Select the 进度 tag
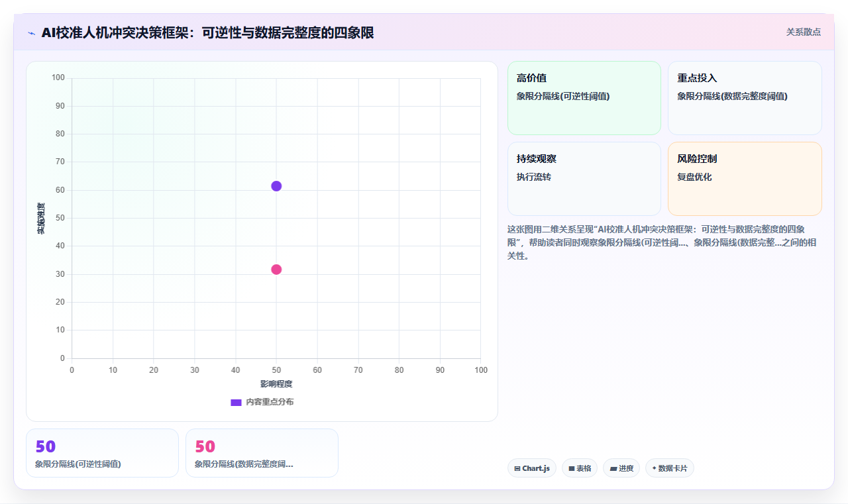848x504 pixels. tap(621, 468)
